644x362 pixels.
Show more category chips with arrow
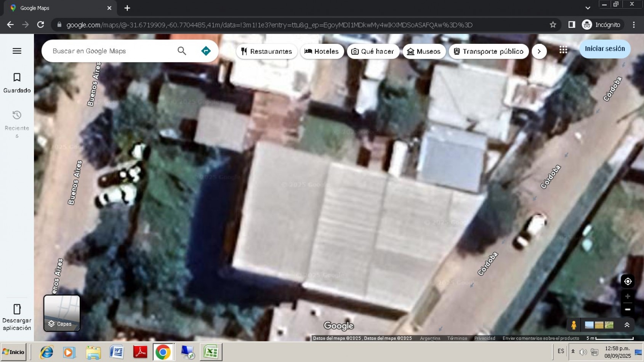539,51
